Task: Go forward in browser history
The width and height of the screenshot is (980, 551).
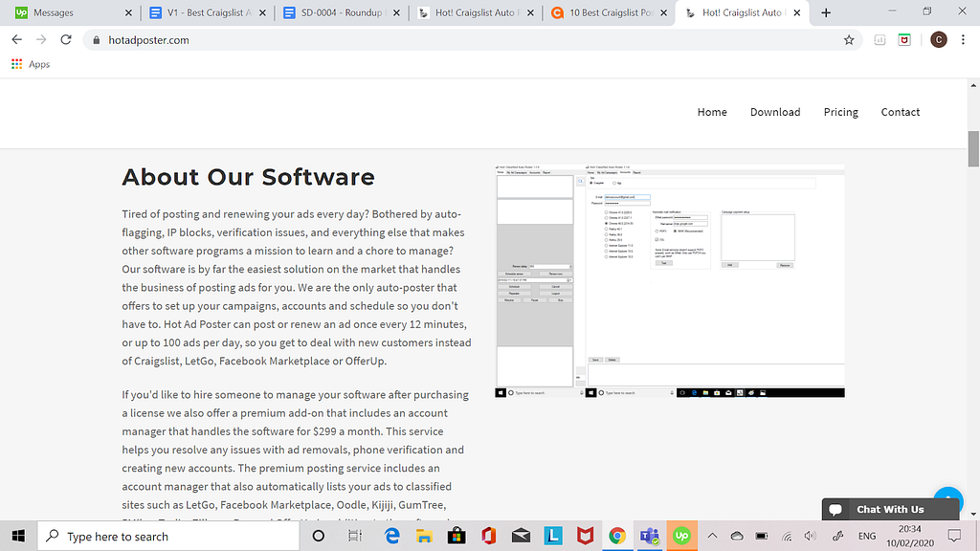Action: tap(41, 40)
